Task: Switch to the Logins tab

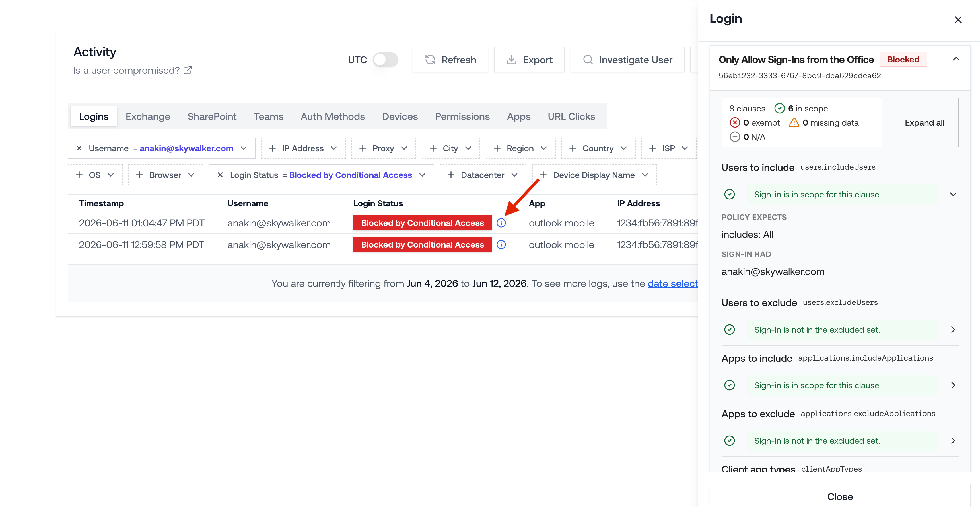Action: 94,116
